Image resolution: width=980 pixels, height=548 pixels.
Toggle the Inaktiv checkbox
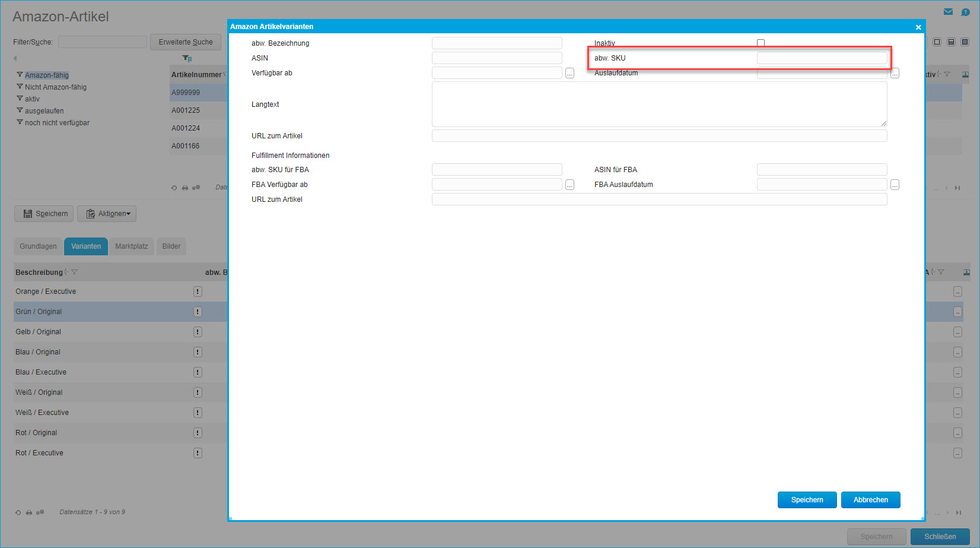761,43
